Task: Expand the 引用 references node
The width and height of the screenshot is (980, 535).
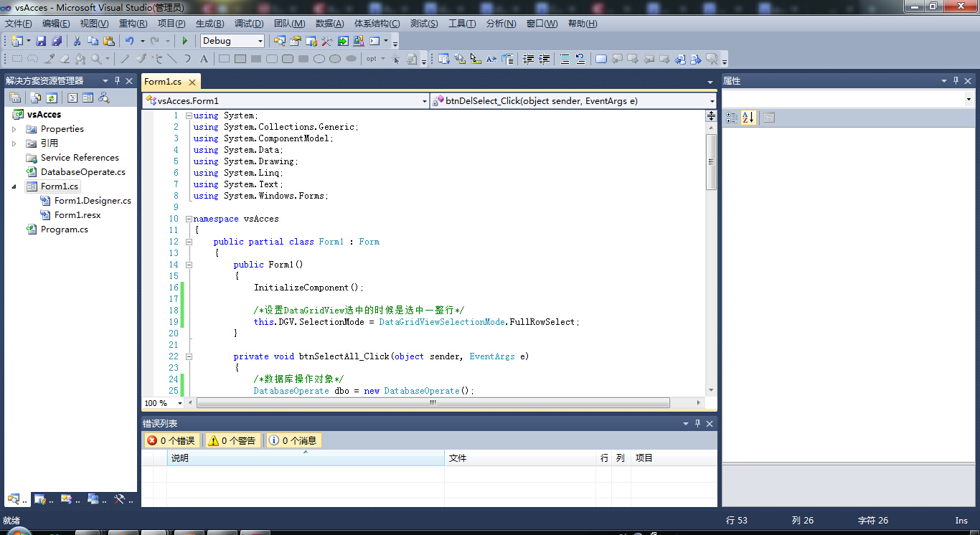Action: pyautogui.click(x=14, y=143)
